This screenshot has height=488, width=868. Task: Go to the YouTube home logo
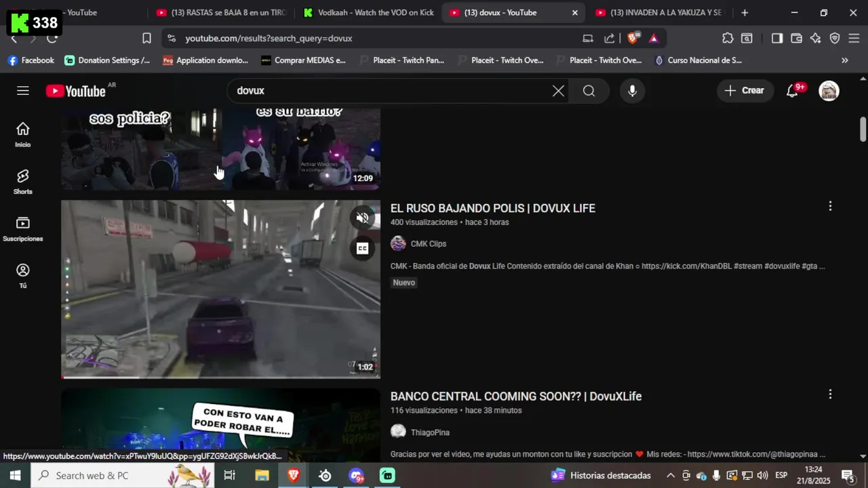pos(76,91)
